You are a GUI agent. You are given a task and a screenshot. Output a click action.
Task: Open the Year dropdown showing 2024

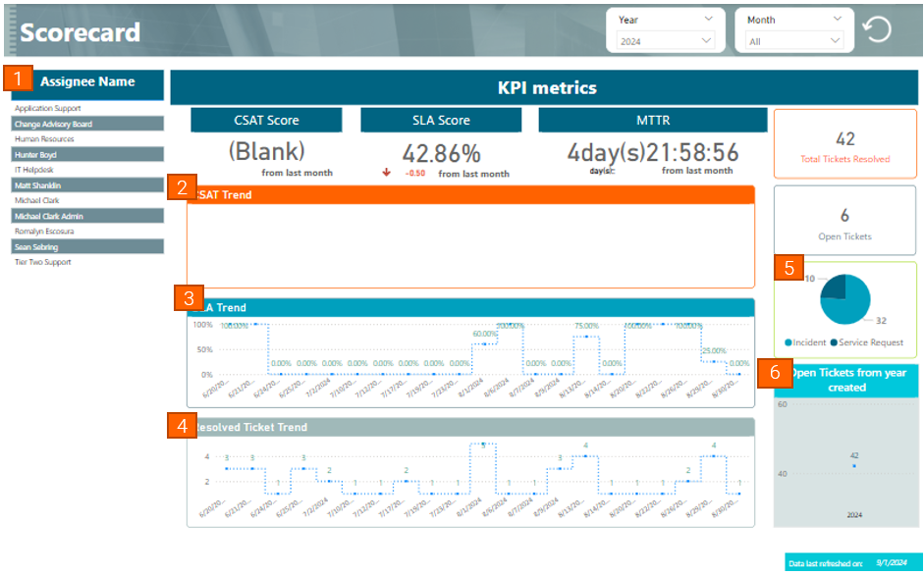[x=666, y=41]
